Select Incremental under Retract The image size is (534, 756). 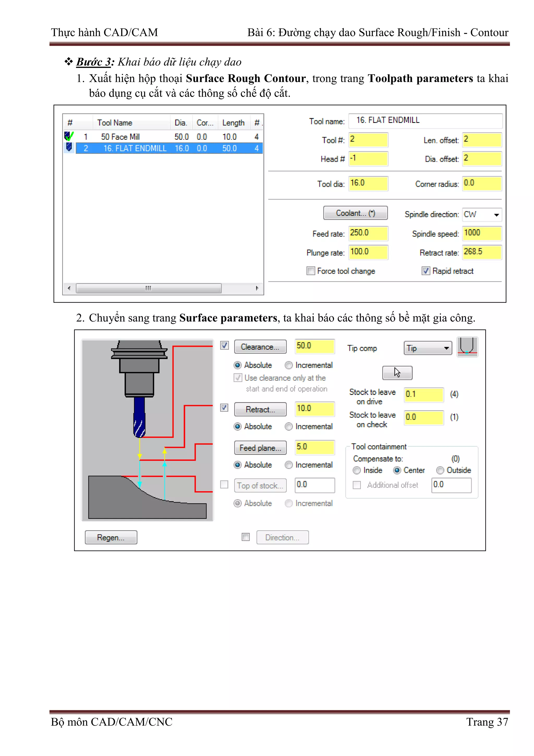(289, 426)
